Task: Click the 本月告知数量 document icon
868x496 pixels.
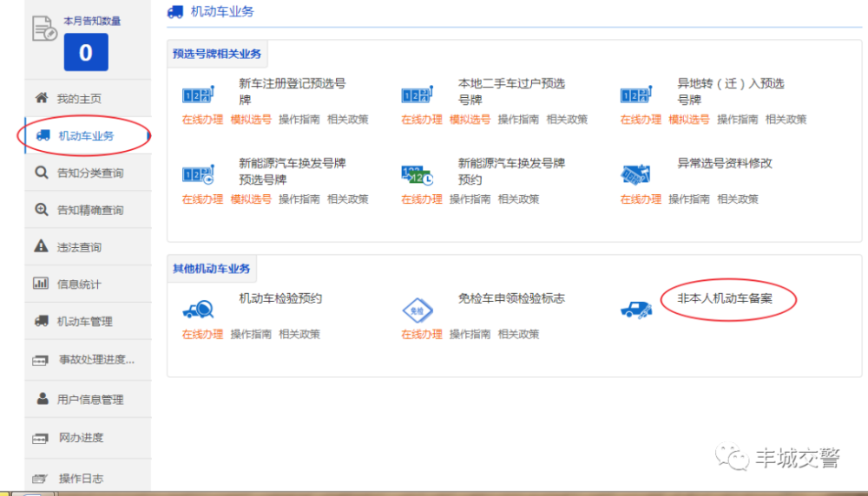Action: click(x=44, y=29)
